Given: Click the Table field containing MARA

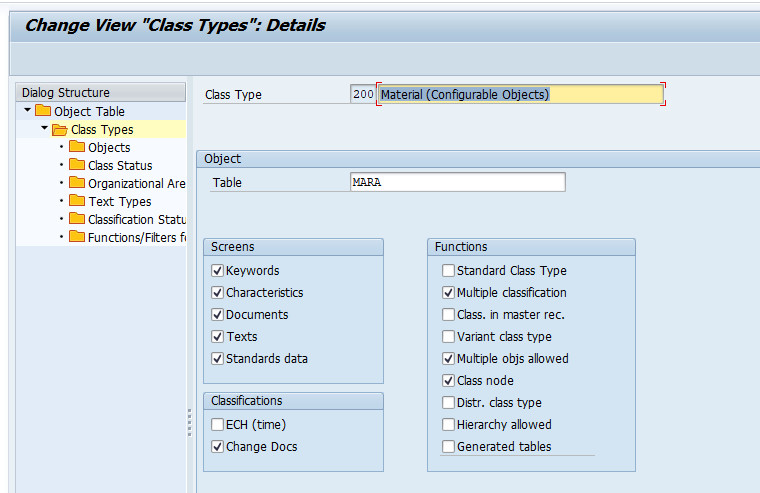Looking at the screenshot, I should pyautogui.click(x=457, y=183).
